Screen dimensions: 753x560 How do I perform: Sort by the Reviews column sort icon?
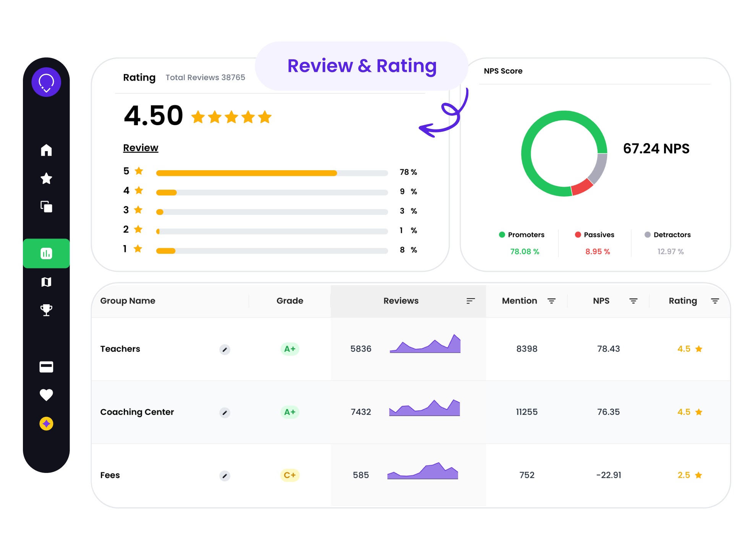pos(471,301)
